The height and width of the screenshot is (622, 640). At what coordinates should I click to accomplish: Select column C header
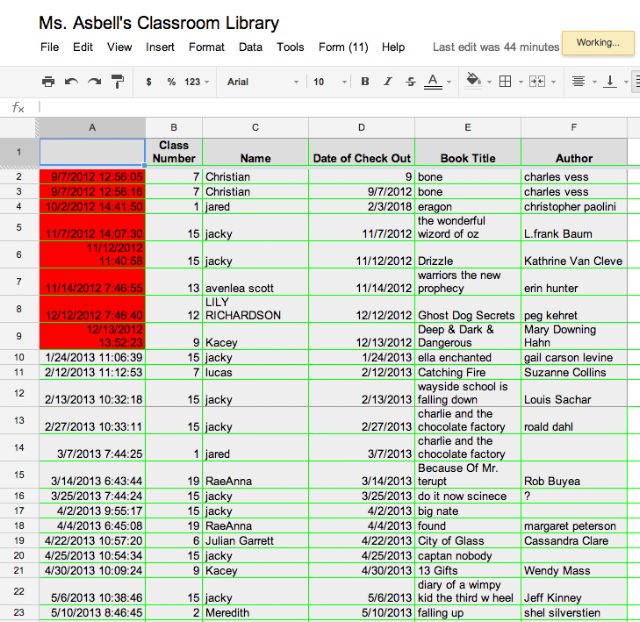256,128
